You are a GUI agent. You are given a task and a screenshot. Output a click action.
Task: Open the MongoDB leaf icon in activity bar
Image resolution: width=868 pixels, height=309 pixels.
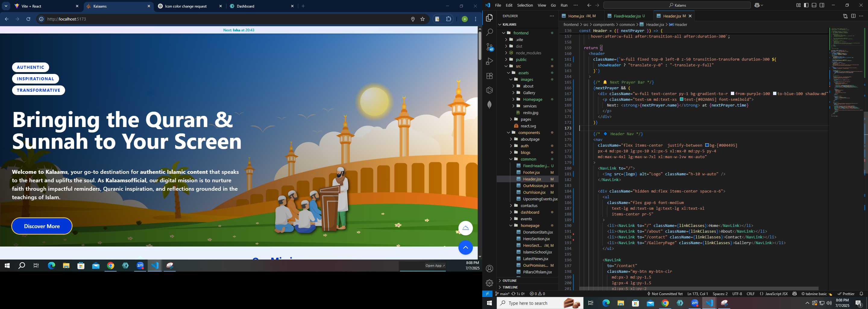[x=489, y=105]
